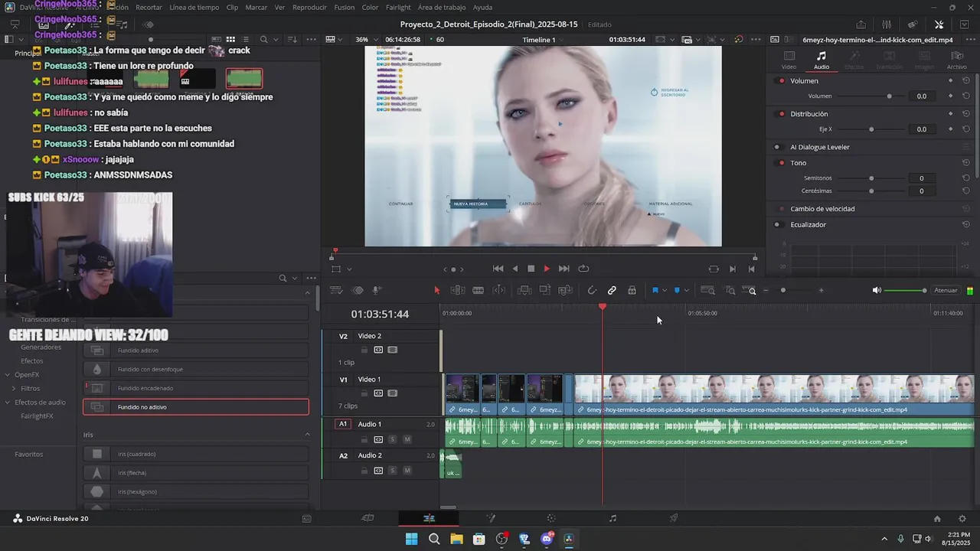This screenshot has width=980, height=551.
Task: Open flag color dropdown arrow
Action: pyautogui.click(x=664, y=290)
